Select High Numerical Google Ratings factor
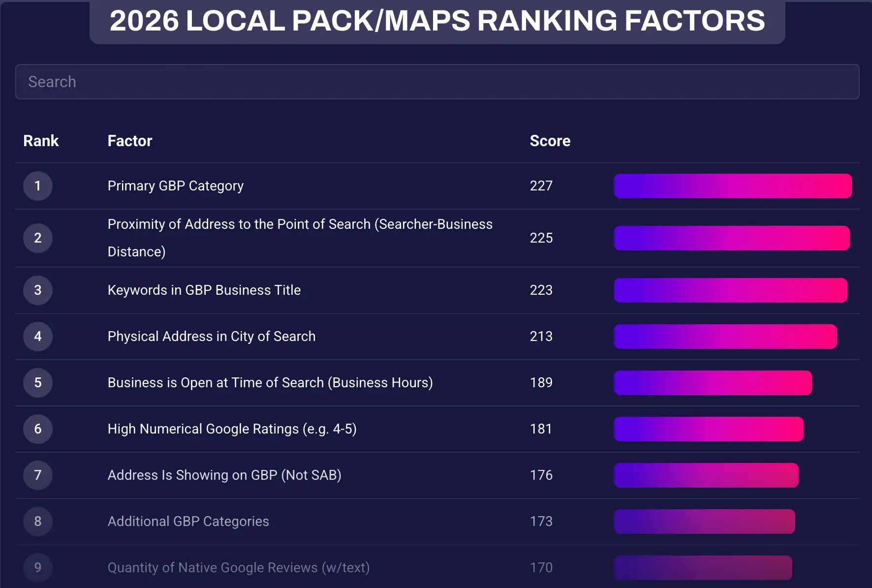Image resolution: width=872 pixels, height=588 pixels. 232,429
